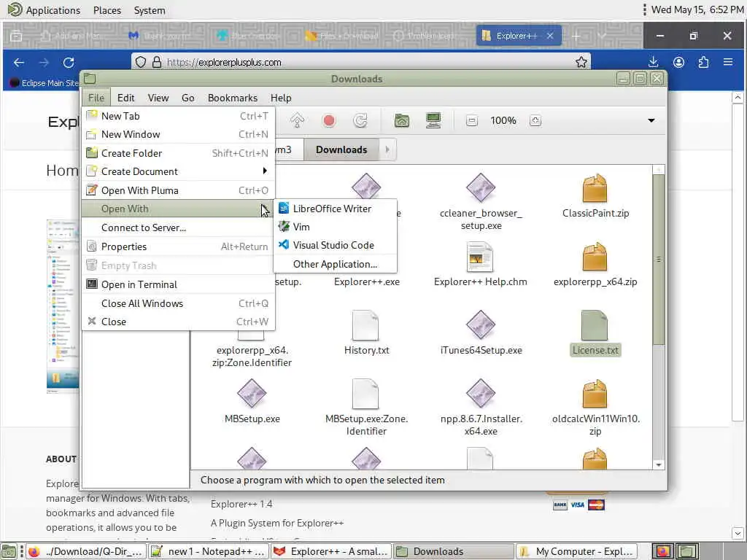
Task: Click the Reload icon in Downloads toolbar
Action: [360, 120]
